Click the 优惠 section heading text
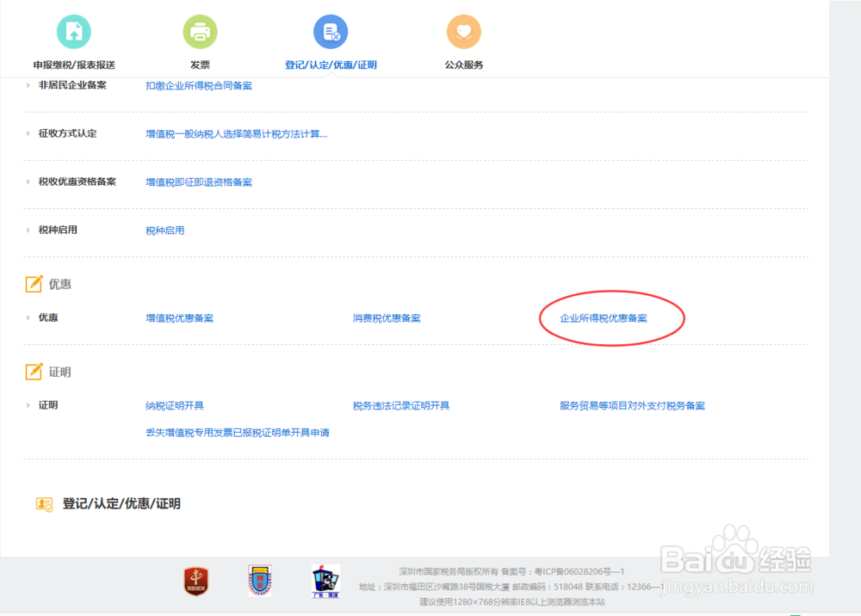The height and width of the screenshot is (616, 861). [x=60, y=284]
